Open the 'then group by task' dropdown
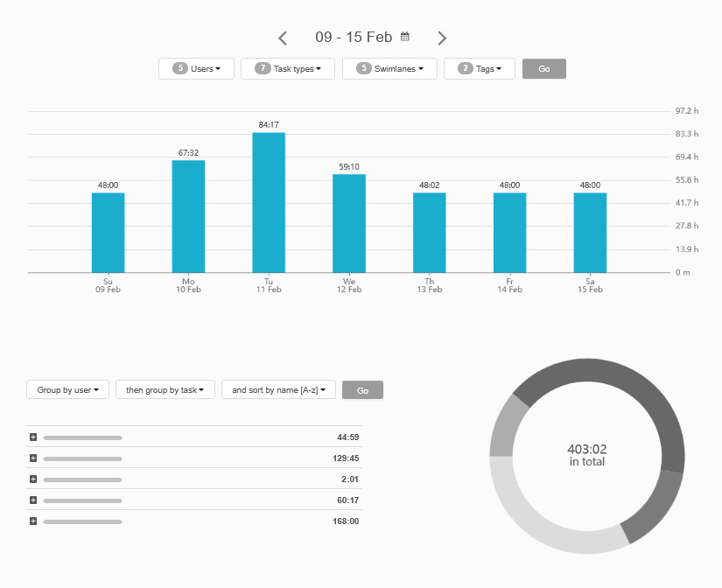The width and height of the screenshot is (722, 588). [165, 389]
